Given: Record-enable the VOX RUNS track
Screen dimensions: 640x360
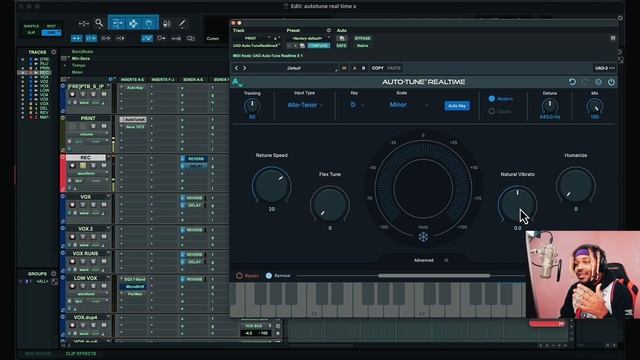Looking at the screenshot, I should pos(73,261).
